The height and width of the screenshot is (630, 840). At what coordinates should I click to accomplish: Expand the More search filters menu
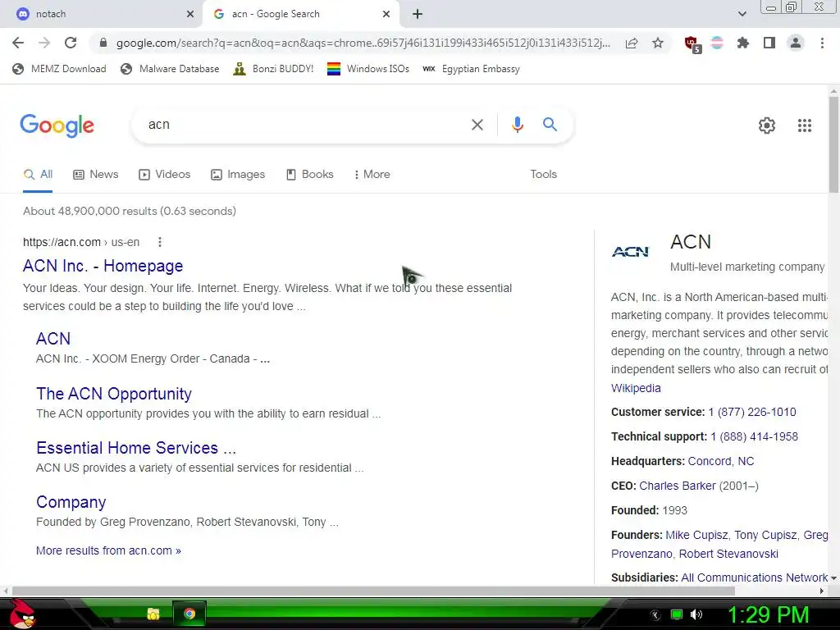[372, 175]
